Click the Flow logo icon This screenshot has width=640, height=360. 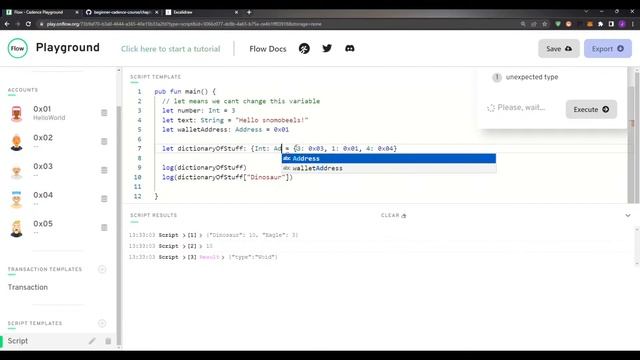(x=18, y=48)
